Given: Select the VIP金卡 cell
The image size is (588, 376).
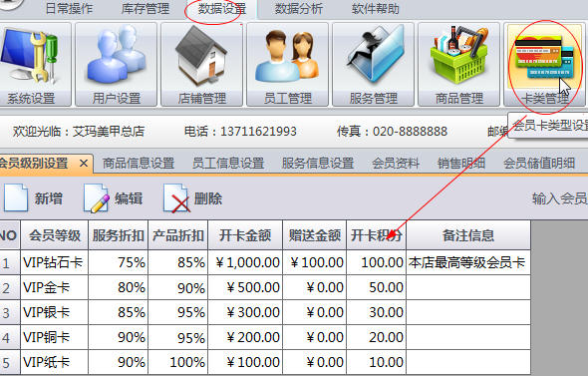Looking at the screenshot, I should coord(55,287).
